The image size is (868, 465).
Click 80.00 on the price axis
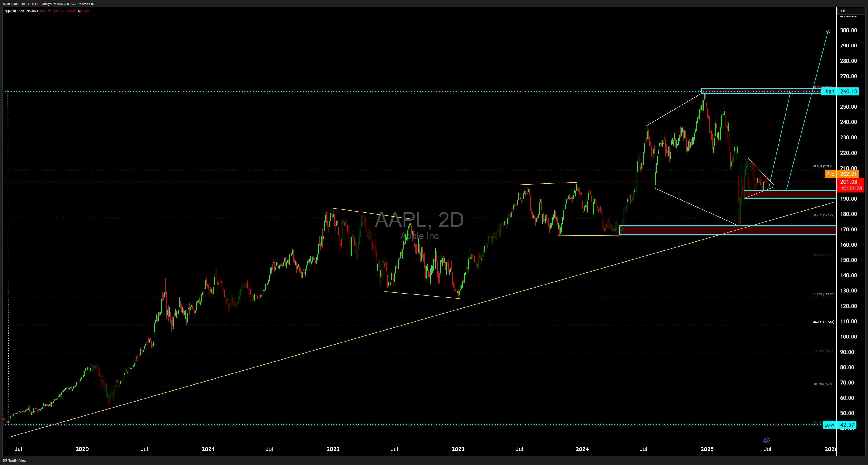point(847,367)
